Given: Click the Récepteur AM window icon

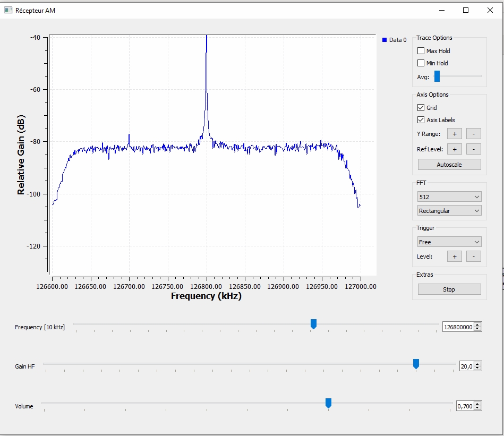Looking at the screenshot, I should pos(8,10).
